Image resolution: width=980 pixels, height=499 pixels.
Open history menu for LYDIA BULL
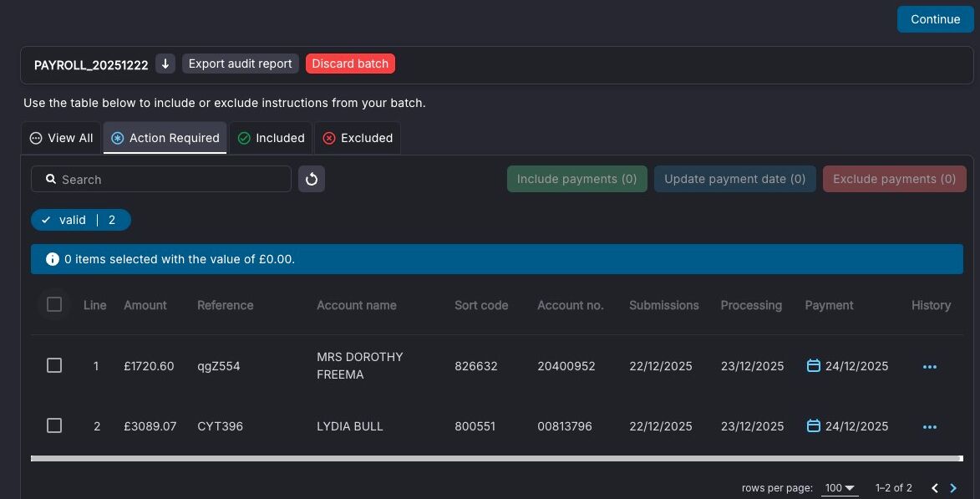click(x=929, y=426)
